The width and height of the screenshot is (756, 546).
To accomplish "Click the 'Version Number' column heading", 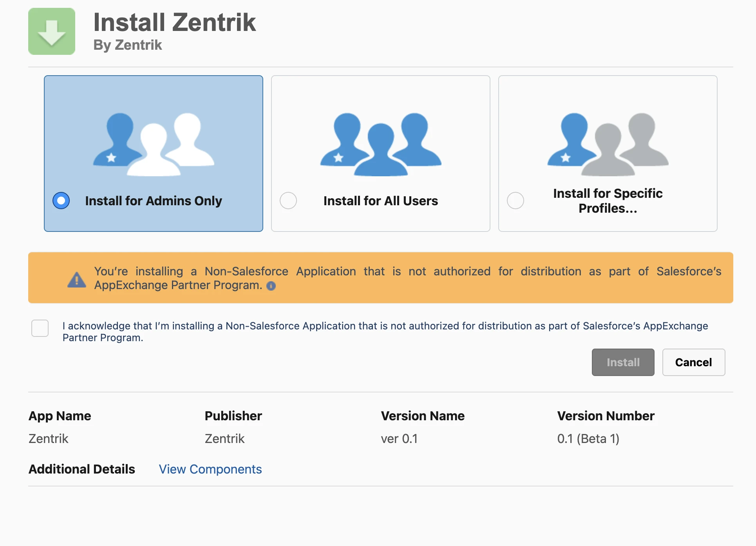I will 606,416.
